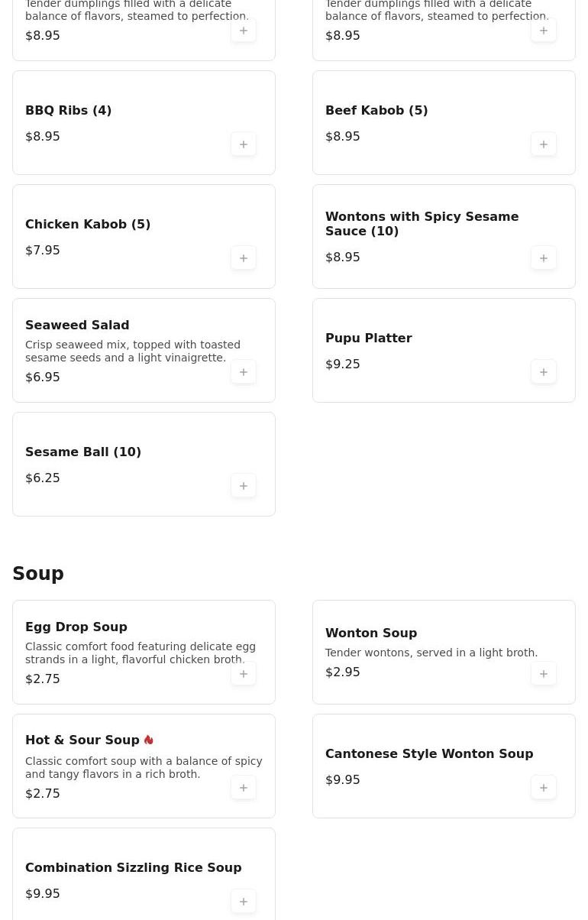The width and height of the screenshot is (588, 920).
Task: Select the Sesame Ball (10) menu card
Action: (144, 465)
